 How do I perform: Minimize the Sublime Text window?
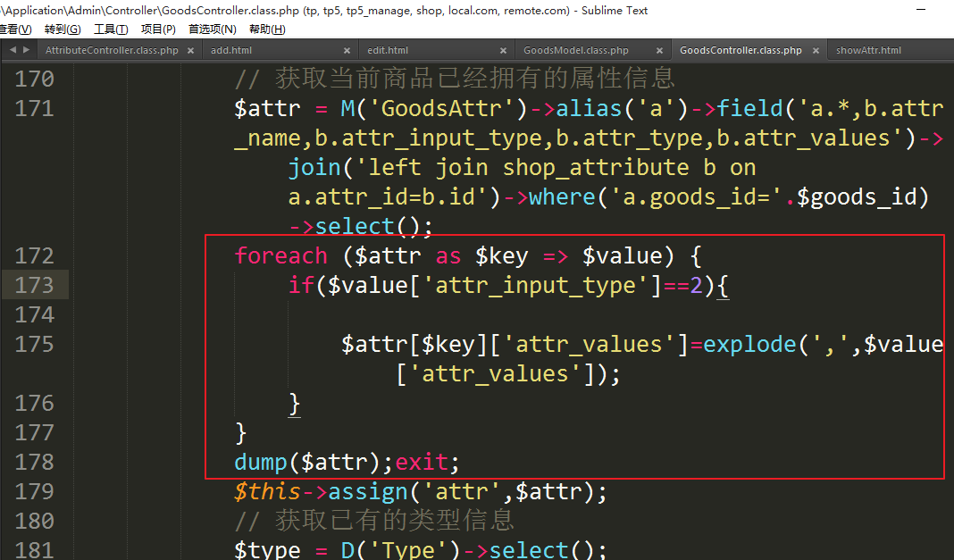coord(924,10)
